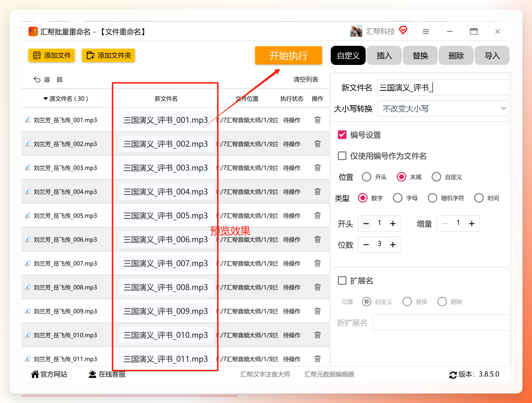The width and height of the screenshot is (532, 403).
Task: Click 添加文件夹 button
Action: 108,55
